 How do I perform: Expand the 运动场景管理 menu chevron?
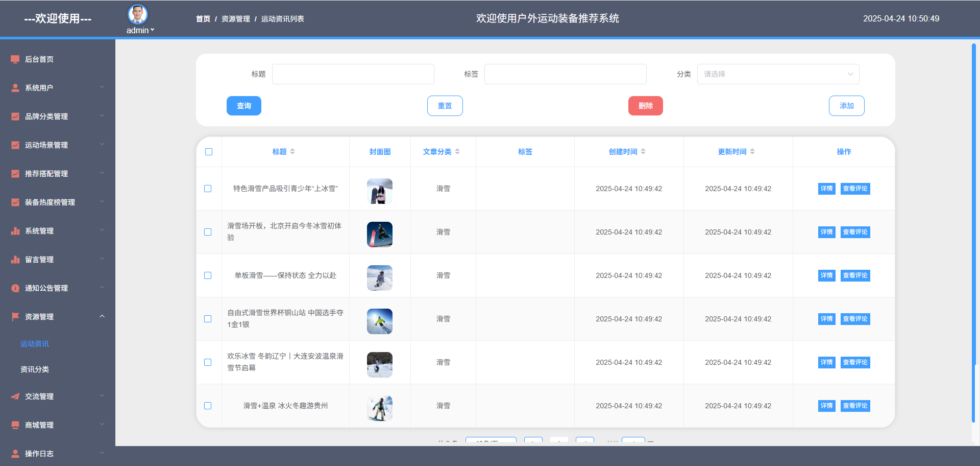click(x=102, y=145)
